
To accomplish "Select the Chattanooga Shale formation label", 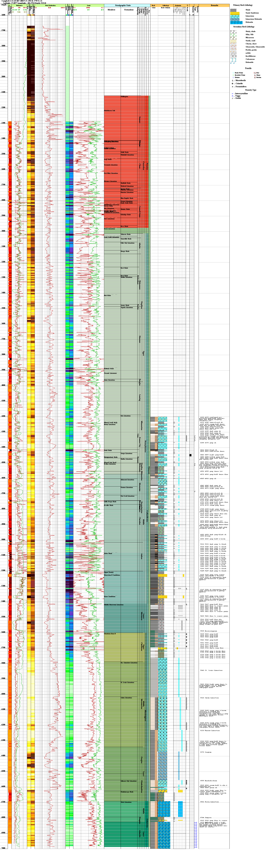I will click(127, 792).
